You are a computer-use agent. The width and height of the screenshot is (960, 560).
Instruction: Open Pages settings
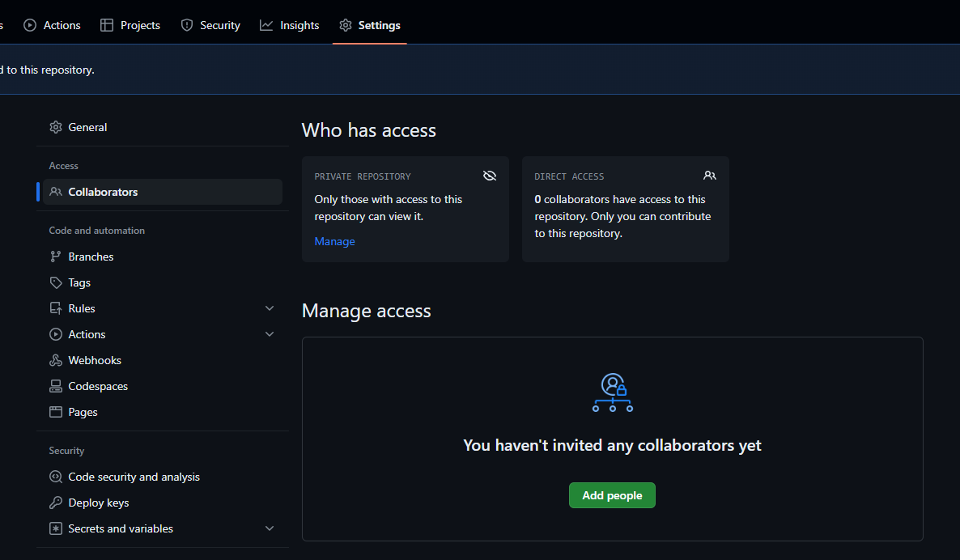[x=163, y=412]
